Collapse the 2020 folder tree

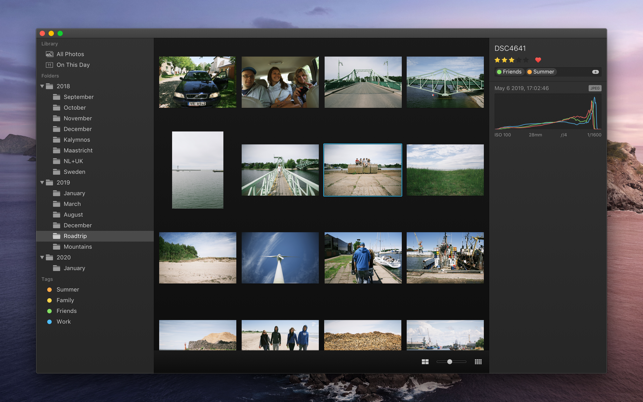coord(42,257)
